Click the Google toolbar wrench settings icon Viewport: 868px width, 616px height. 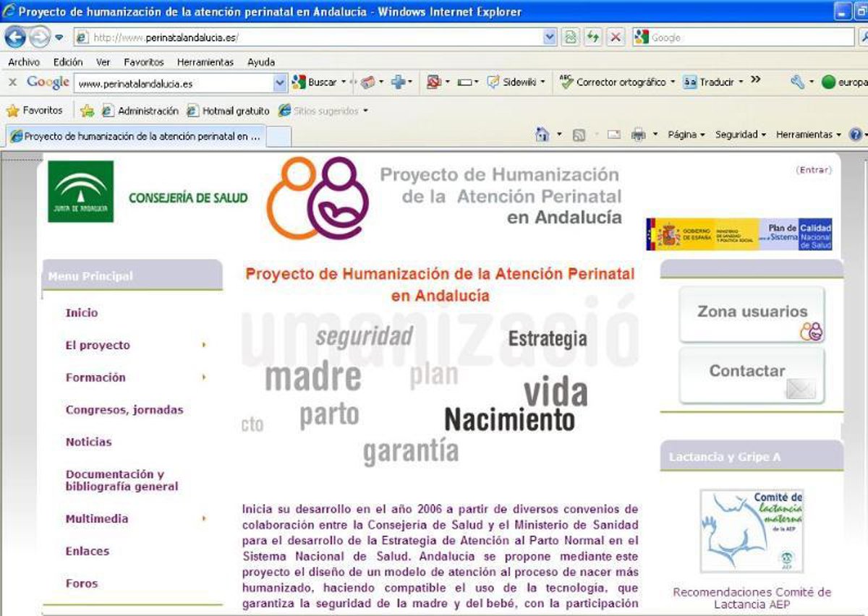tap(797, 82)
